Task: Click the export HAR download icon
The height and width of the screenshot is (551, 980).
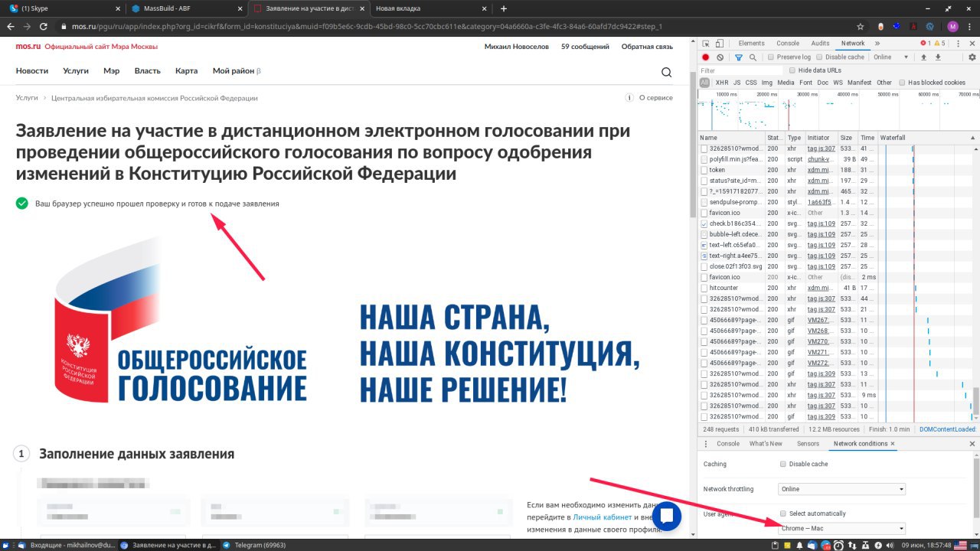Action: (938, 57)
